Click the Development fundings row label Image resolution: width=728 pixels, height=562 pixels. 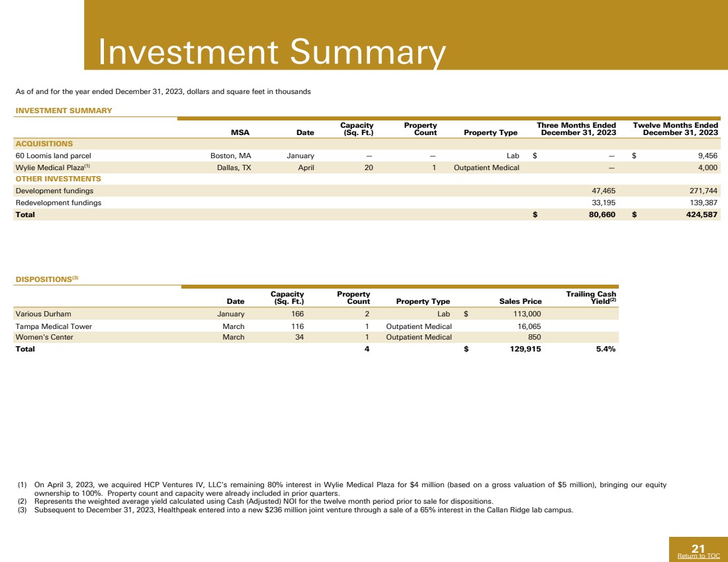point(54,191)
